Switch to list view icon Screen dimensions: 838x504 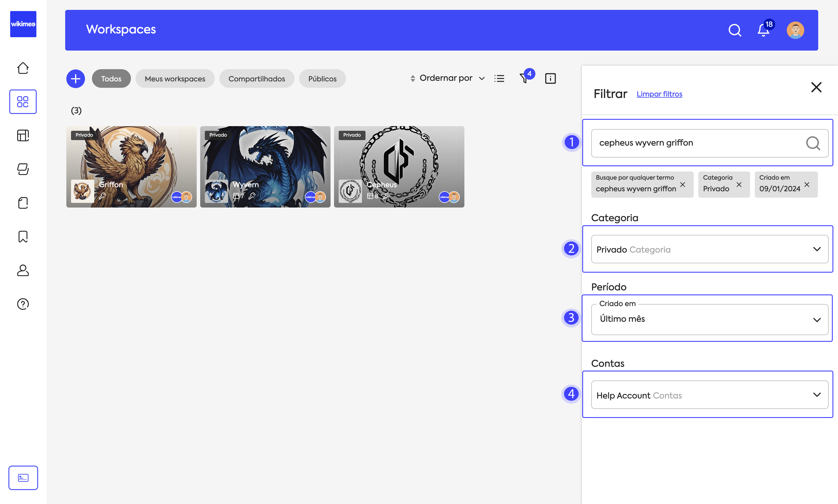[x=499, y=78]
